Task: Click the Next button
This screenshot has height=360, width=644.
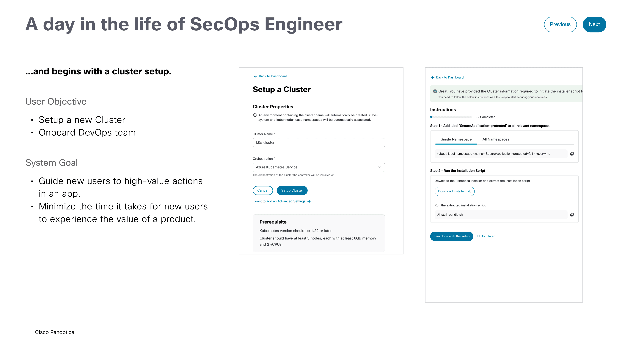Action: (594, 24)
